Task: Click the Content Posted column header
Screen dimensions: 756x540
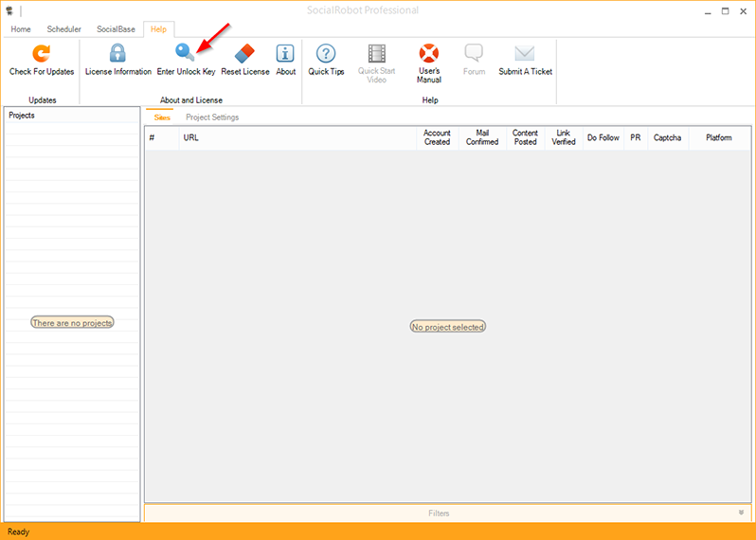Action: point(525,137)
